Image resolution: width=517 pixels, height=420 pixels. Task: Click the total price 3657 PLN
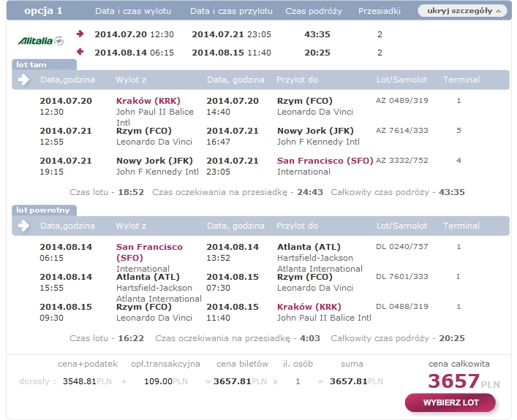coord(464,381)
